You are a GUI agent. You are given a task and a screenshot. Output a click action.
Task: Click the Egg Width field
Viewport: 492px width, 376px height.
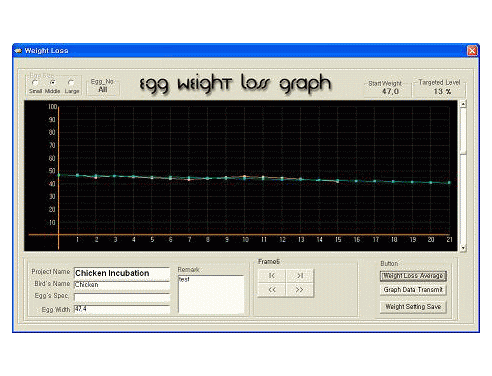(x=122, y=309)
